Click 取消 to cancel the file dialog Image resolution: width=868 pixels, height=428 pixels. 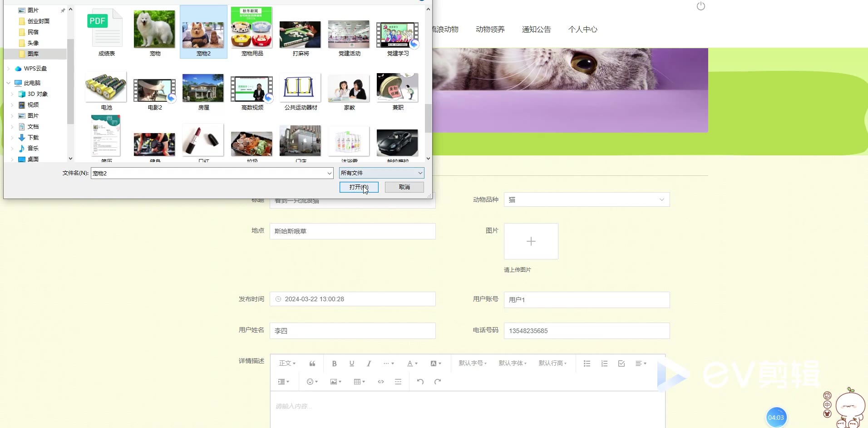pyautogui.click(x=404, y=187)
